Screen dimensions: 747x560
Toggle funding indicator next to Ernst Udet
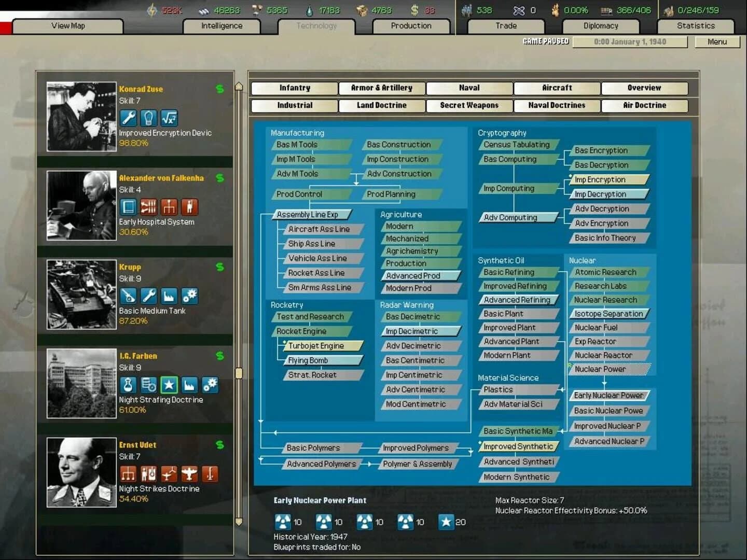tap(220, 444)
